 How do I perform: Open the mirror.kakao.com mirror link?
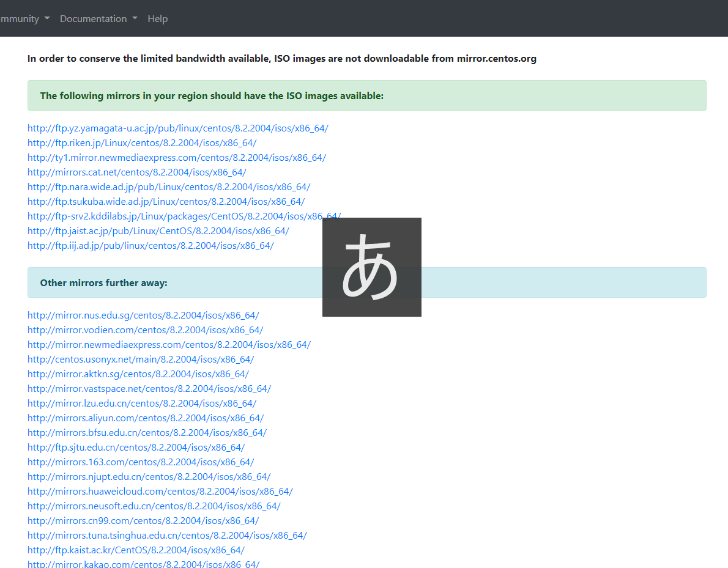pos(144,564)
